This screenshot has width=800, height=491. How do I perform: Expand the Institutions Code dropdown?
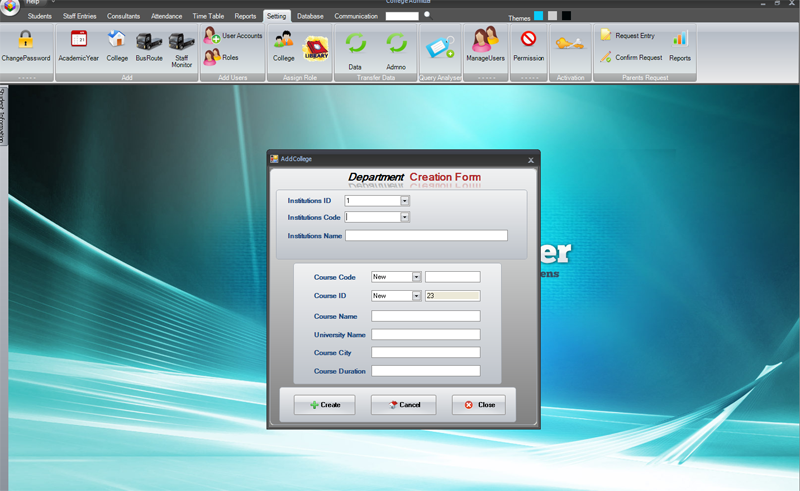[x=405, y=217]
